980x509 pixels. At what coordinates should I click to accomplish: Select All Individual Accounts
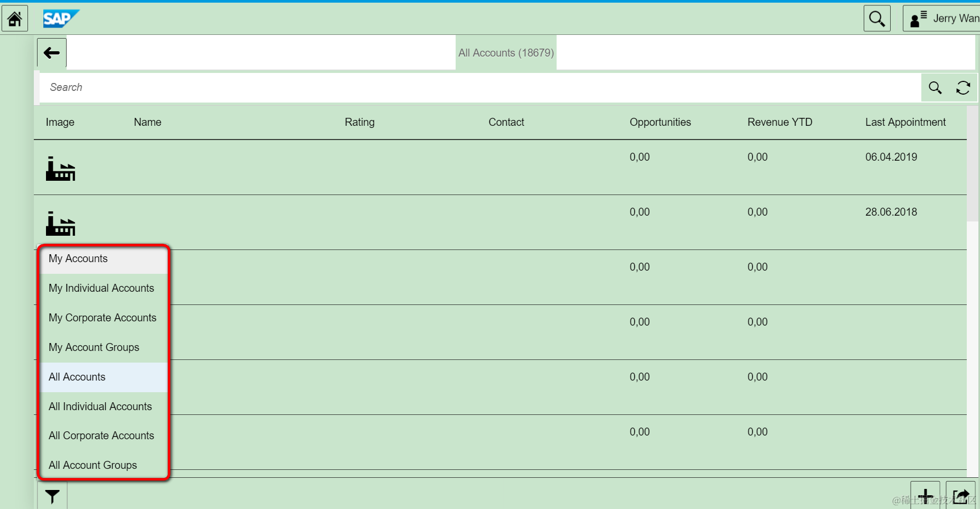click(105, 406)
